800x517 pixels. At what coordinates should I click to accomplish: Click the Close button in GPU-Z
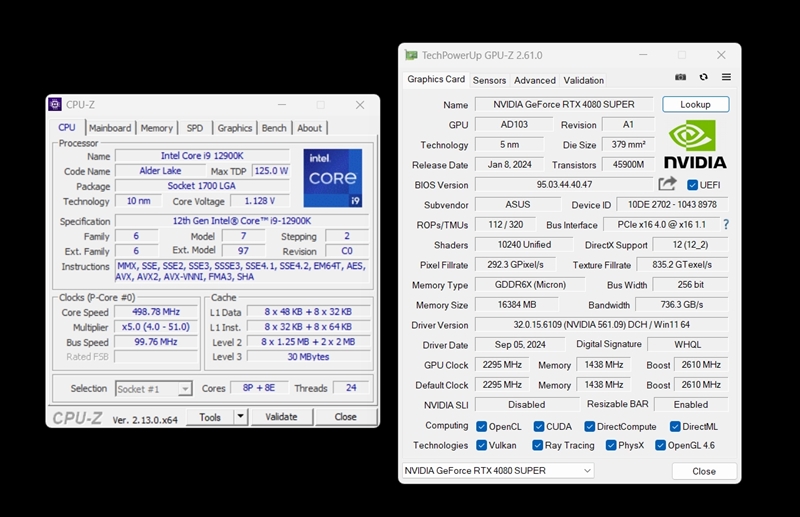704,471
